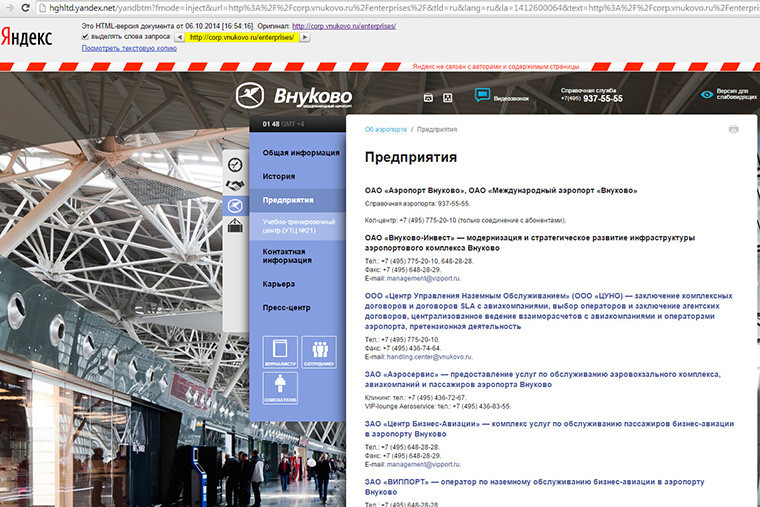Click the '01 48 GMT +4' clock display
This screenshot has height=507, width=760.
284,124
